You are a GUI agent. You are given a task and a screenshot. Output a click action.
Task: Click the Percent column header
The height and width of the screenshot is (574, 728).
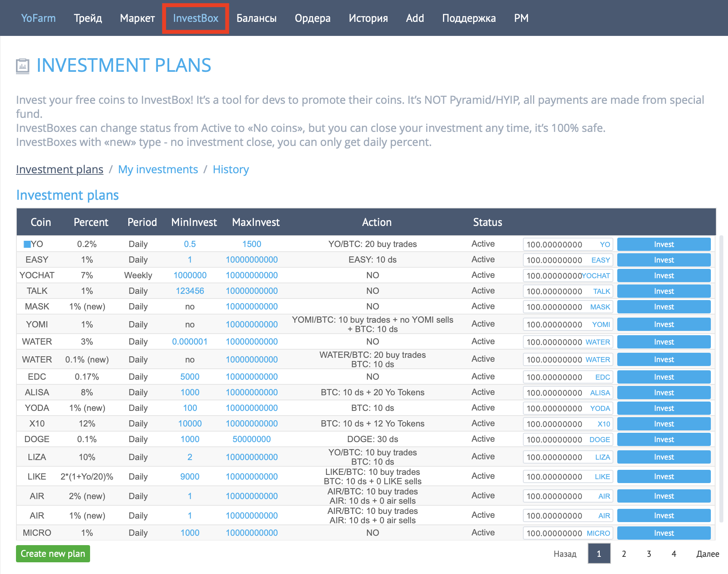click(91, 222)
